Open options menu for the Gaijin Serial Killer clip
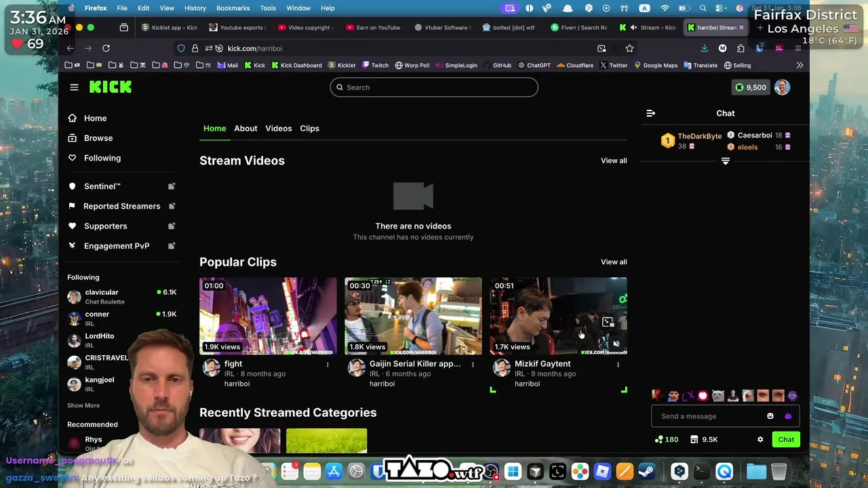The image size is (868, 488). click(473, 365)
